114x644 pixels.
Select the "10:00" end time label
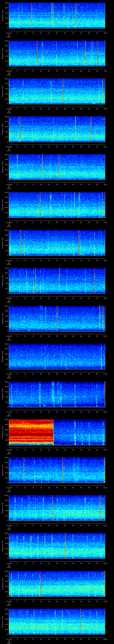pyautogui.click(x=105, y=336)
